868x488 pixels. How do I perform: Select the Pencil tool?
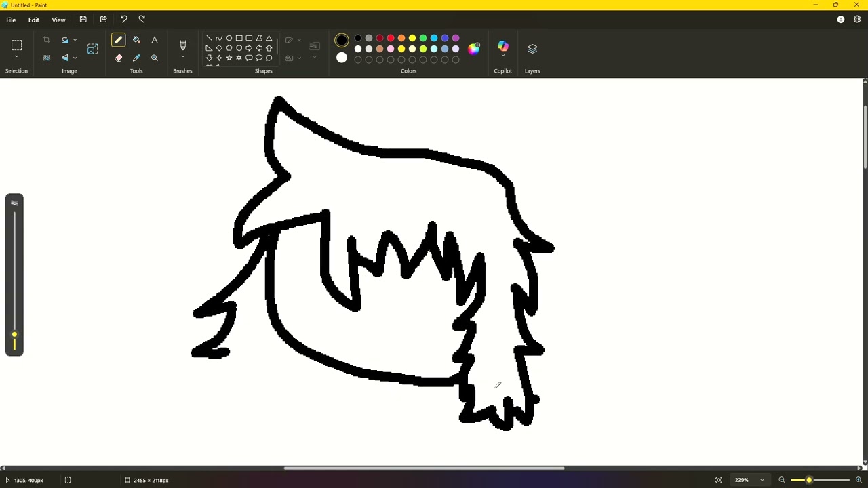coord(119,41)
